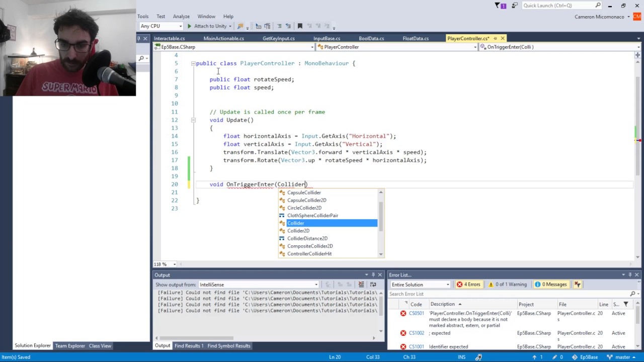Screen dimensions: 644x362
Task: Click the green Start play arrow
Action: tap(189, 26)
